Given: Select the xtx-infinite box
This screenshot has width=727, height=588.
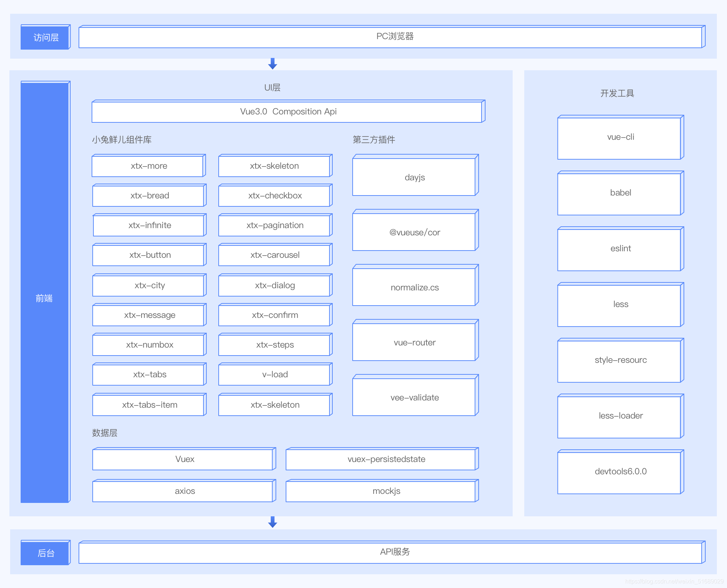Looking at the screenshot, I should coord(150,225).
